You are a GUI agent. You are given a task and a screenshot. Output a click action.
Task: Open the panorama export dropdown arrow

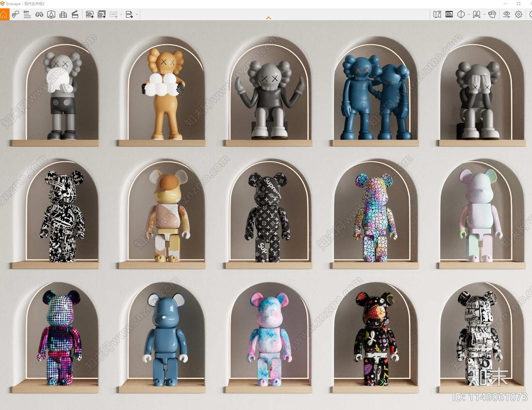pyautogui.click(x=121, y=14)
